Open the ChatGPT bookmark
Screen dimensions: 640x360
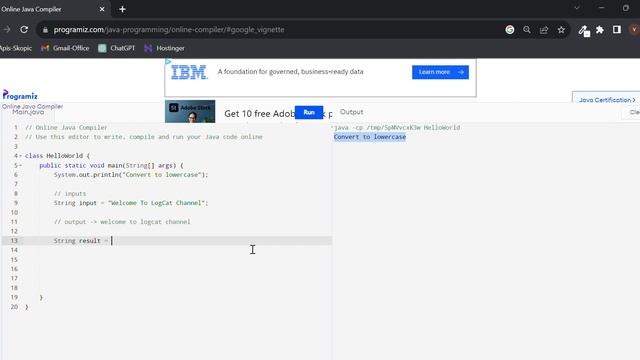pyautogui.click(x=117, y=48)
